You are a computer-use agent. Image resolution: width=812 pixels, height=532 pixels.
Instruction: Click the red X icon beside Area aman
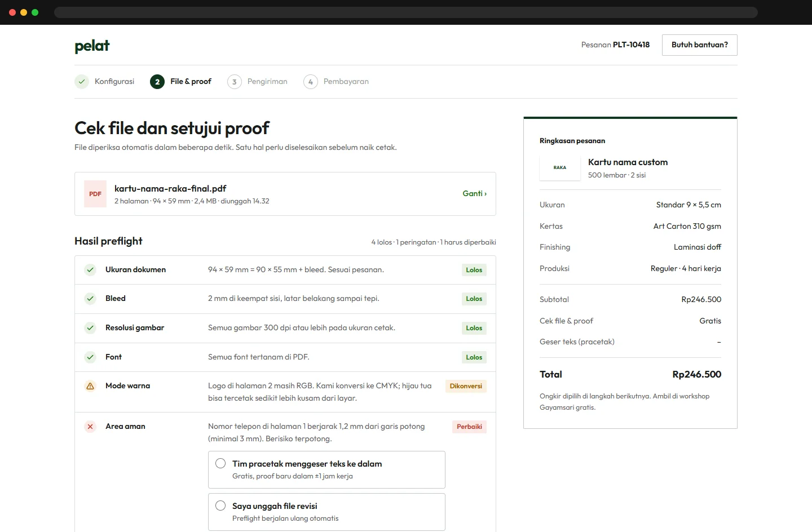click(90, 427)
